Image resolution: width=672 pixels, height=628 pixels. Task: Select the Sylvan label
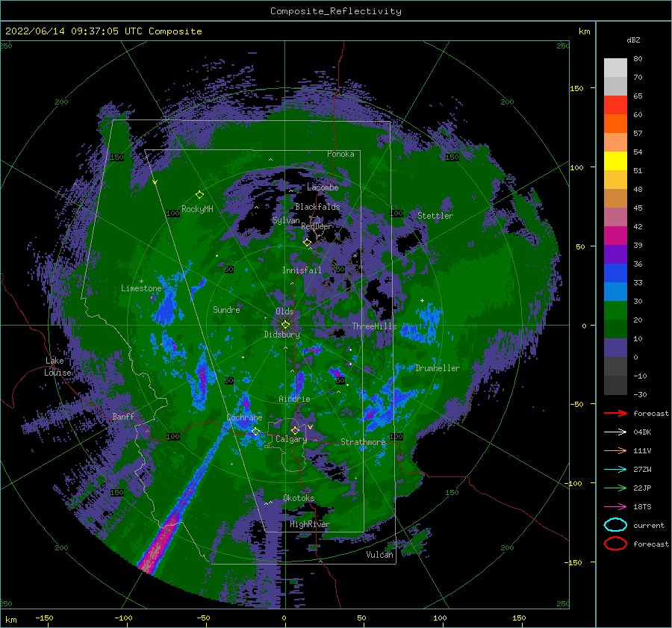pos(286,220)
